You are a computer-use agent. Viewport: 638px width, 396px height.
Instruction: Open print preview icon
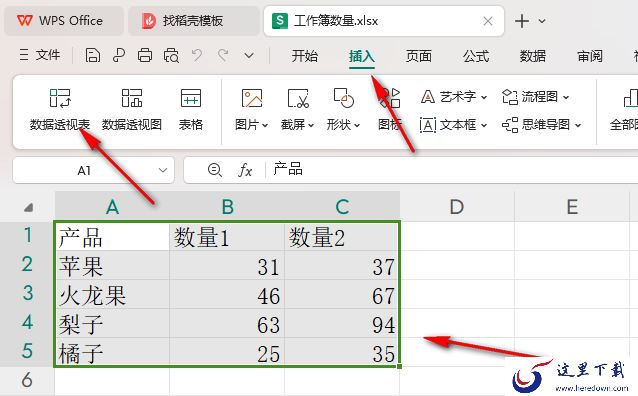click(171, 55)
